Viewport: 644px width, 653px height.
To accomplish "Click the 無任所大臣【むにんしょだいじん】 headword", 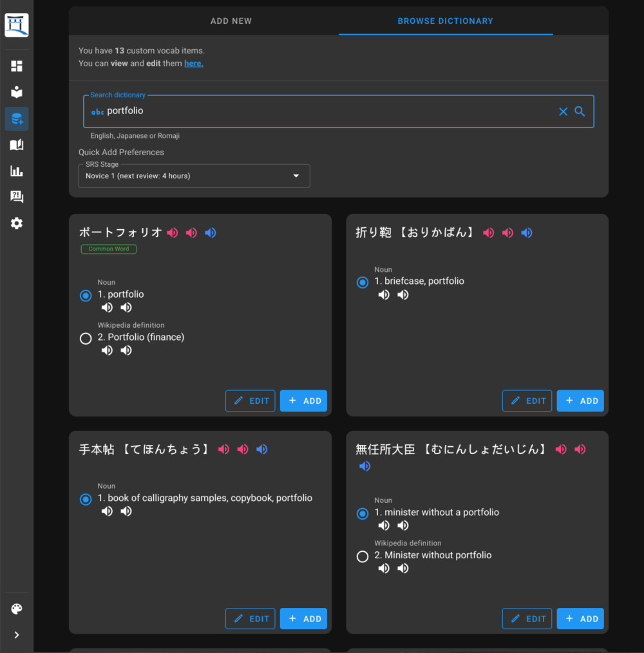I will coord(452,449).
